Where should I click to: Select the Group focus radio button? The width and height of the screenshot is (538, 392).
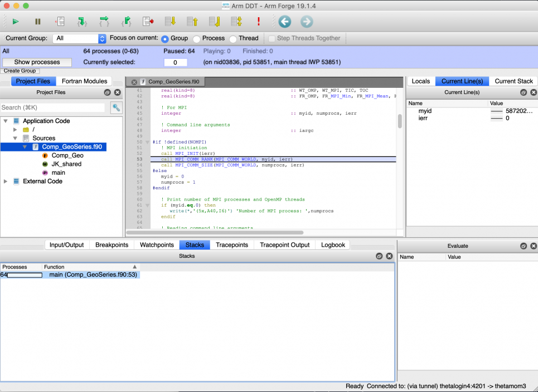coord(164,39)
